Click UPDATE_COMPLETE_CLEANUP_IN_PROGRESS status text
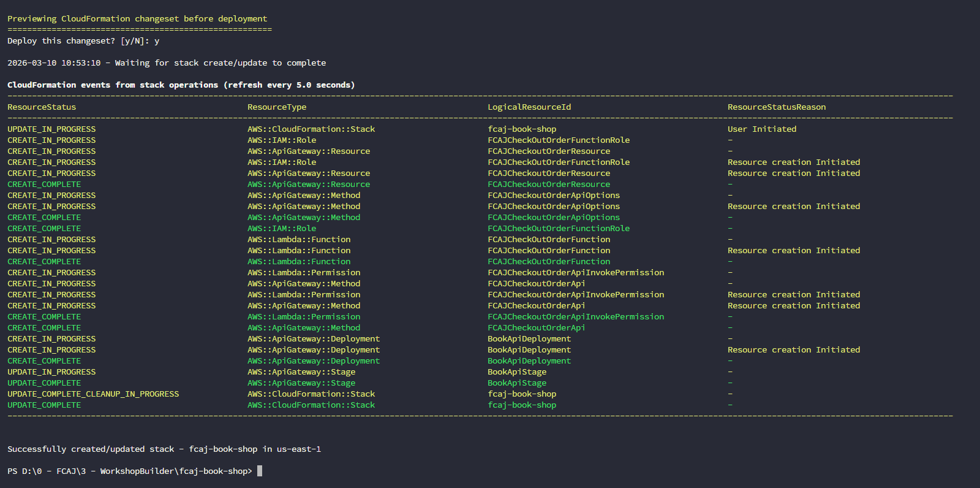980x488 pixels. (x=93, y=394)
